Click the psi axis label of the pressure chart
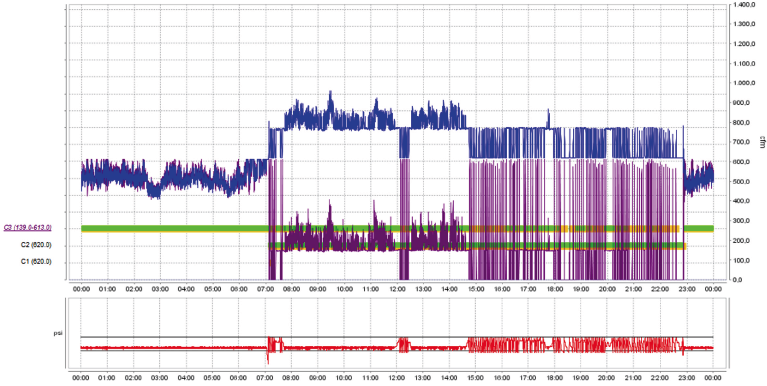The image size is (767, 386). pos(57,333)
